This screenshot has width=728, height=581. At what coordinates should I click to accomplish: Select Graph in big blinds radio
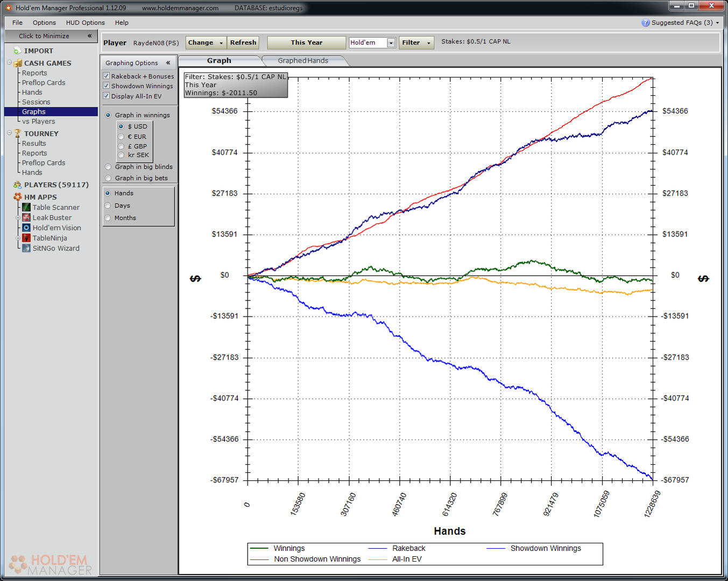pos(108,167)
